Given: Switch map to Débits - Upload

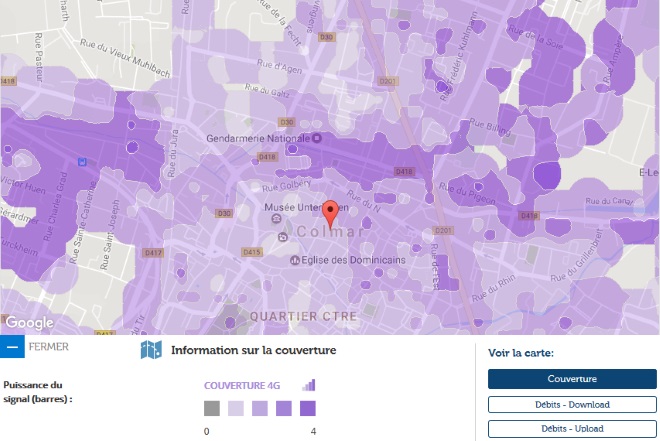Looking at the screenshot, I should coord(572,429).
